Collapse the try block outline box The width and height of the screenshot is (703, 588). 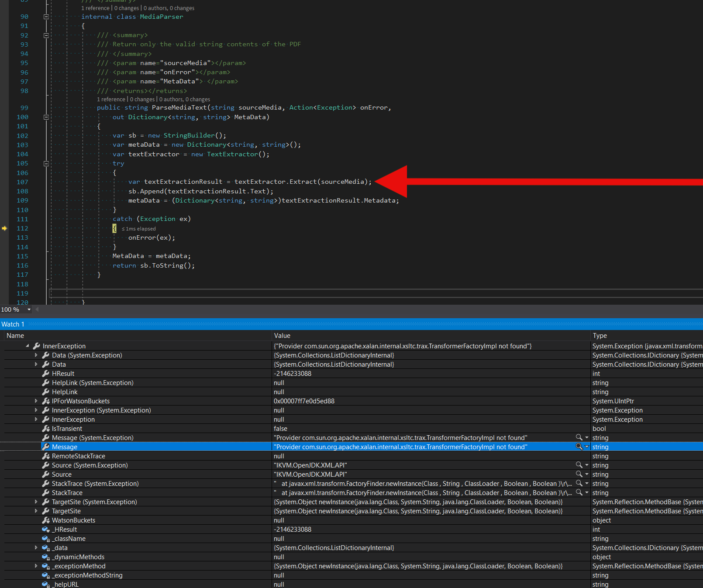46,164
